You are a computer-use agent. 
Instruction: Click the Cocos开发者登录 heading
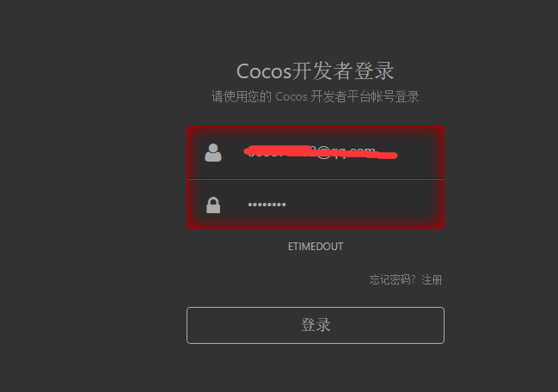(316, 70)
